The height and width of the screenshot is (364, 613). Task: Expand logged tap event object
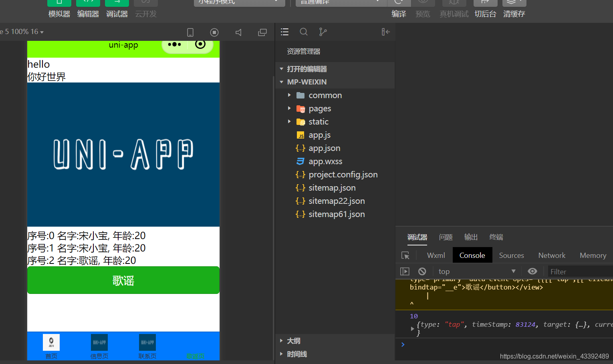tap(412, 329)
